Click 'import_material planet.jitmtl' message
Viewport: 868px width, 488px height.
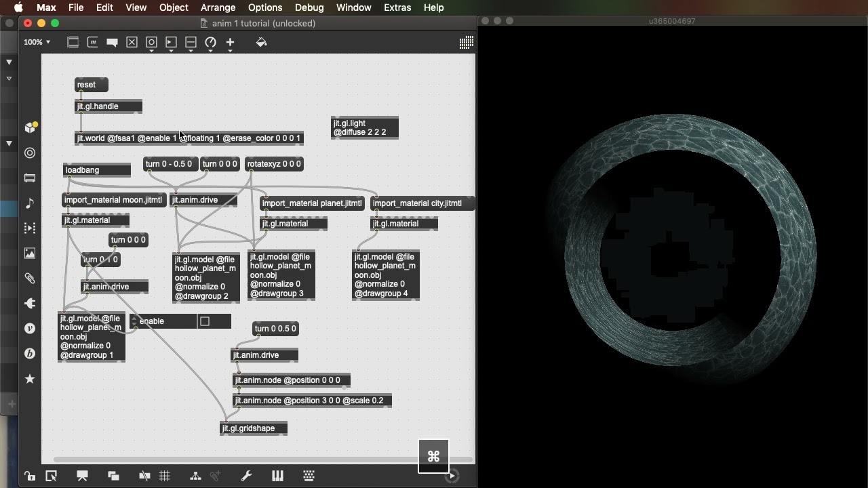click(x=312, y=203)
